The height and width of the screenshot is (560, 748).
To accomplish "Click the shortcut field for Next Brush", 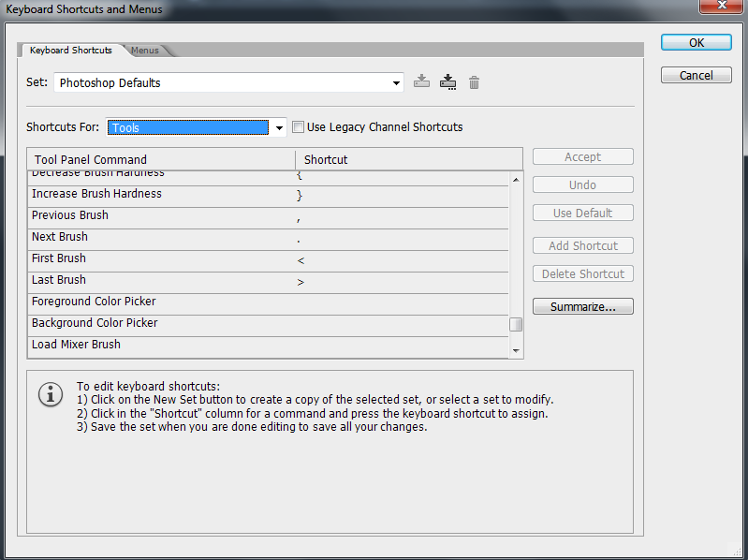I will tap(403, 237).
